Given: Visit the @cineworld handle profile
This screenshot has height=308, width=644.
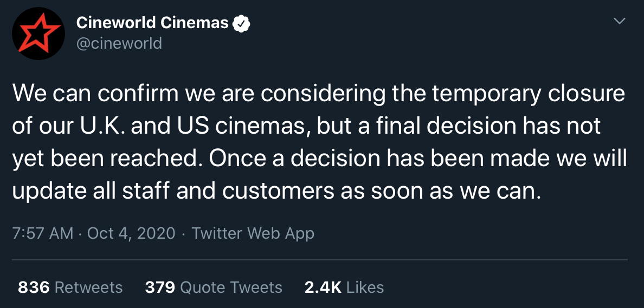Looking at the screenshot, I should (119, 43).
